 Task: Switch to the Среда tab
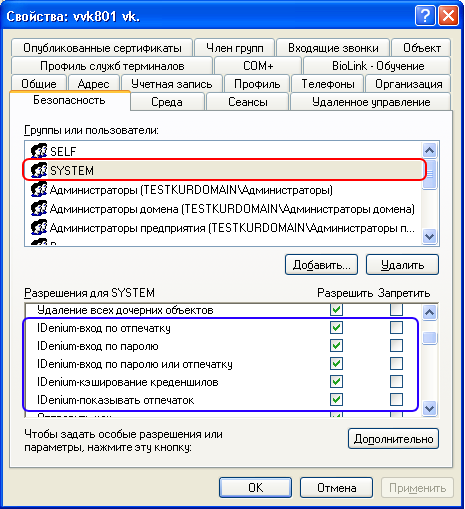point(167,102)
